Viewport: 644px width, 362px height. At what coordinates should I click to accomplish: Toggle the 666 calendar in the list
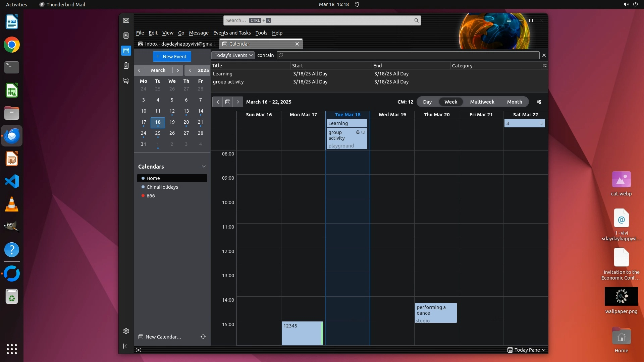click(151, 196)
